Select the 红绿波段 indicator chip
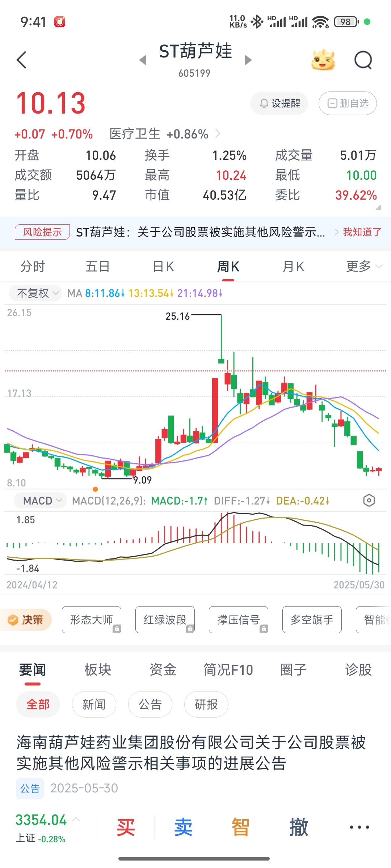This screenshot has height=868, width=391. coord(165,620)
